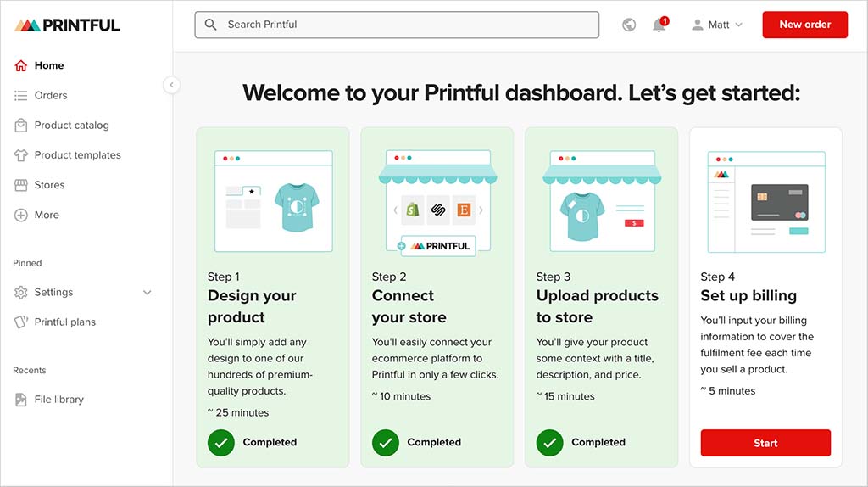Image resolution: width=868 pixels, height=487 pixels.
Task: Click the Printful logo
Action: (67, 25)
